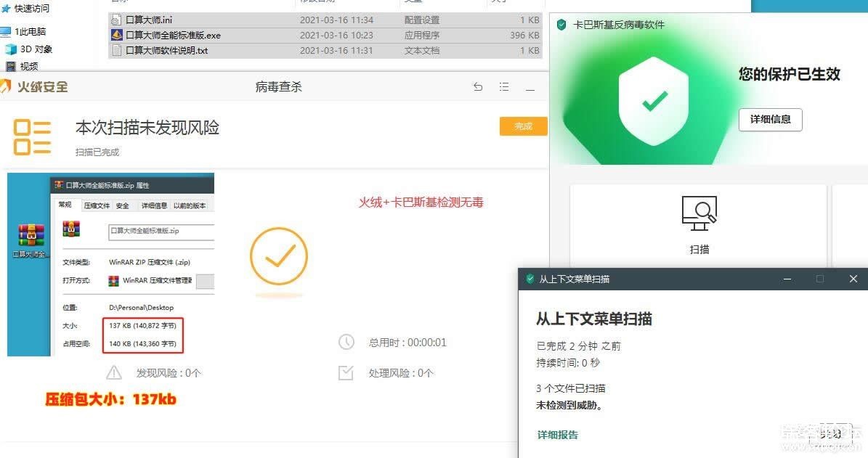Click WinRAR icon in properties dialog

tap(71, 229)
